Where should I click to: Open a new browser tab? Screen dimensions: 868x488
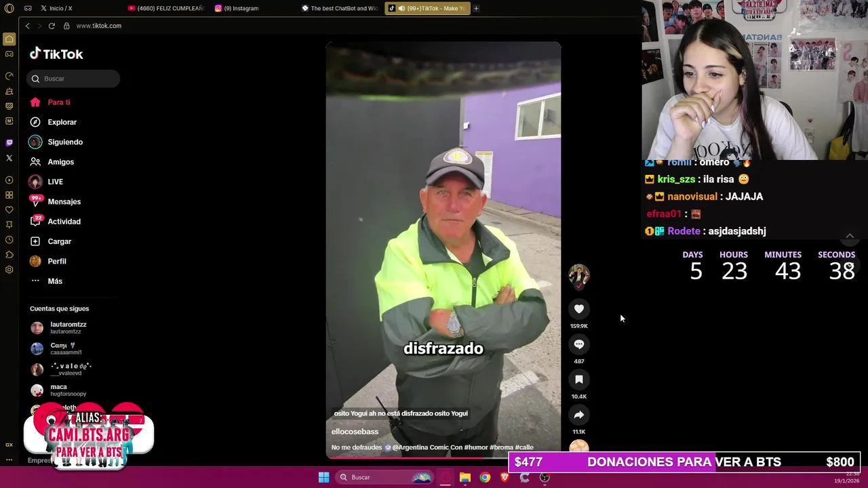pyautogui.click(x=476, y=8)
